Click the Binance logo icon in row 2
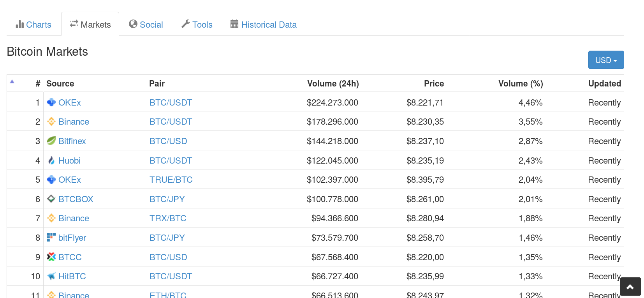Viewport: 644px width, 298px height. 51,122
